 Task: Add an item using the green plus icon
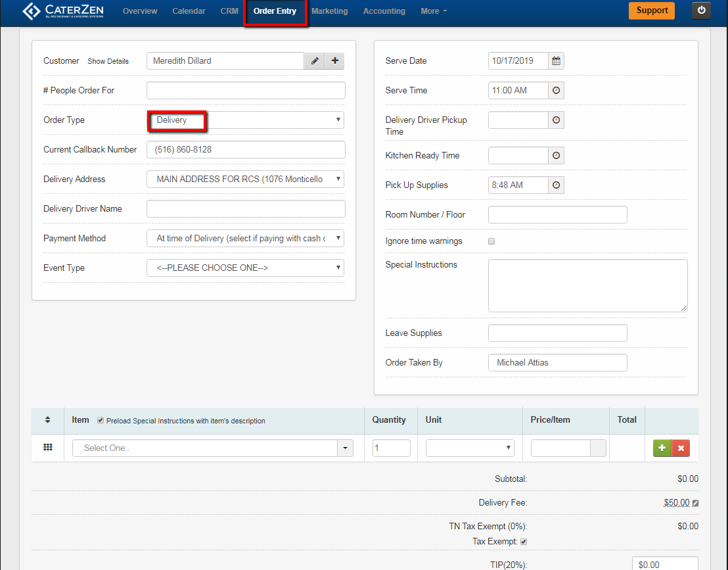(x=662, y=448)
